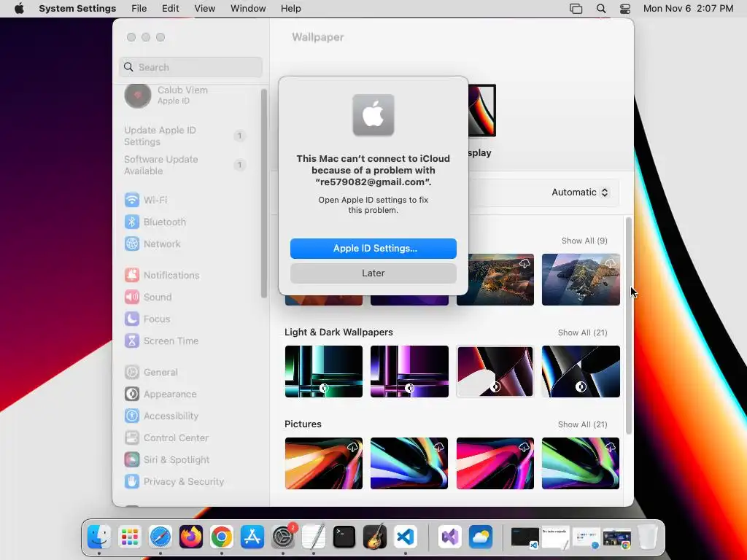This screenshot has height=560, width=747.
Task: Open Visual Studio (purple) from the Dock
Action: click(449, 537)
